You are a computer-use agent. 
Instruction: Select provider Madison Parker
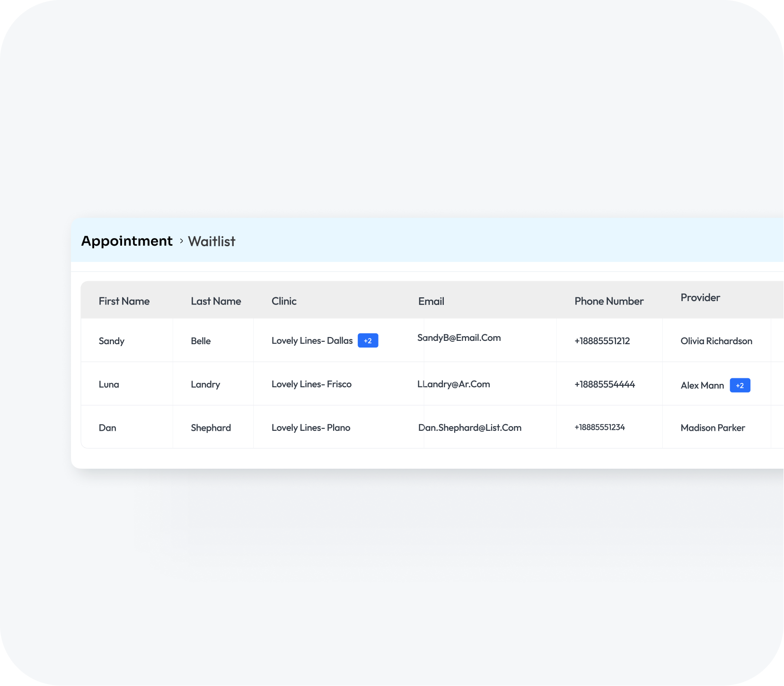click(x=712, y=428)
